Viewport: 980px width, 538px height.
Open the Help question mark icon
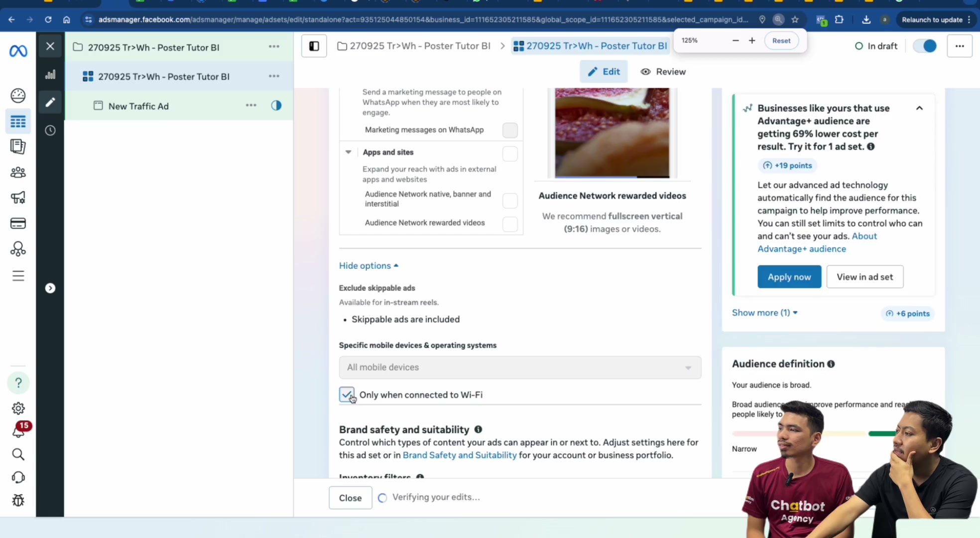tap(18, 383)
